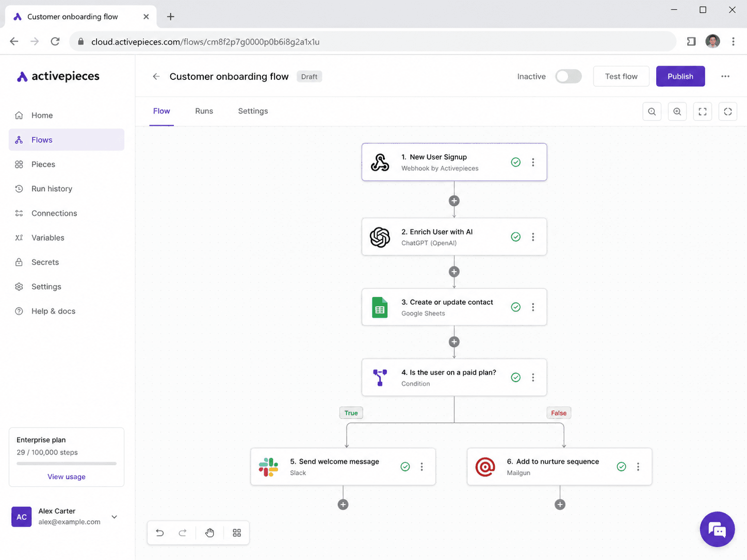Click the ChatGPT OpenAI logo icon

(380, 237)
